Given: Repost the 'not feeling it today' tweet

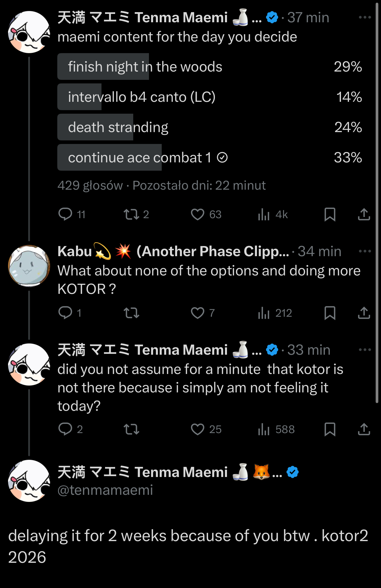Looking at the screenshot, I should 131,429.
